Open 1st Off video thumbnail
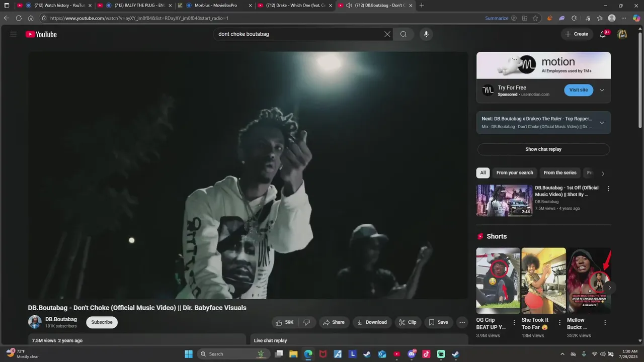 click(504, 200)
